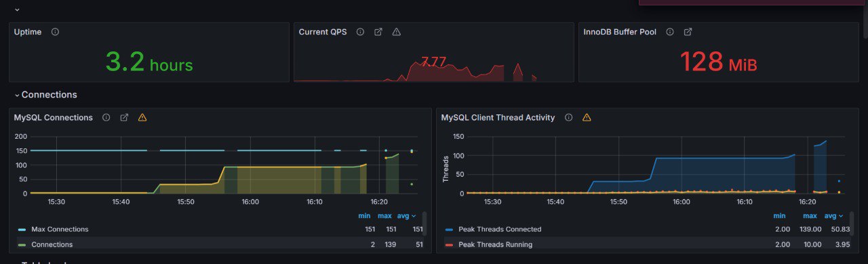The width and height of the screenshot is (868, 264).
Task: Click the Client Thread Activity legend scrollbar
Action: tap(852, 224)
